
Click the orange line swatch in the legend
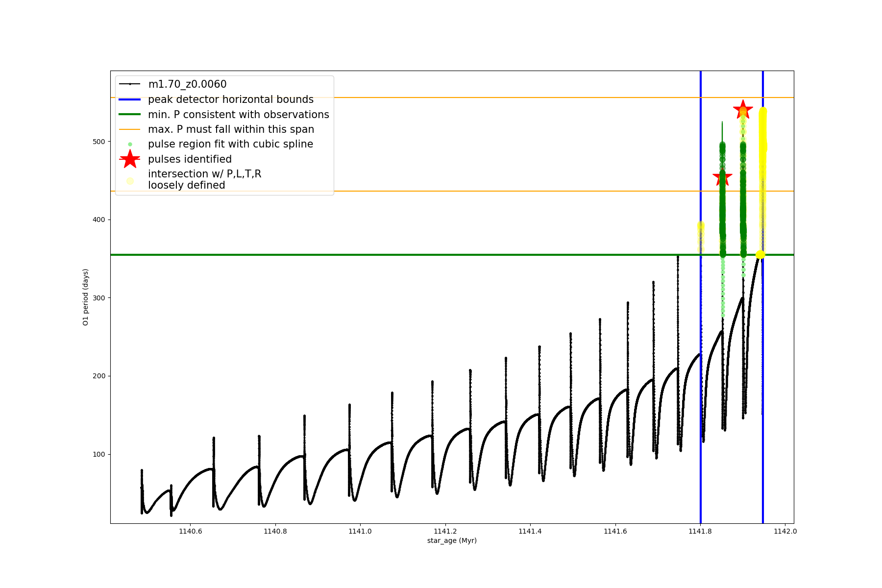[130, 129]
